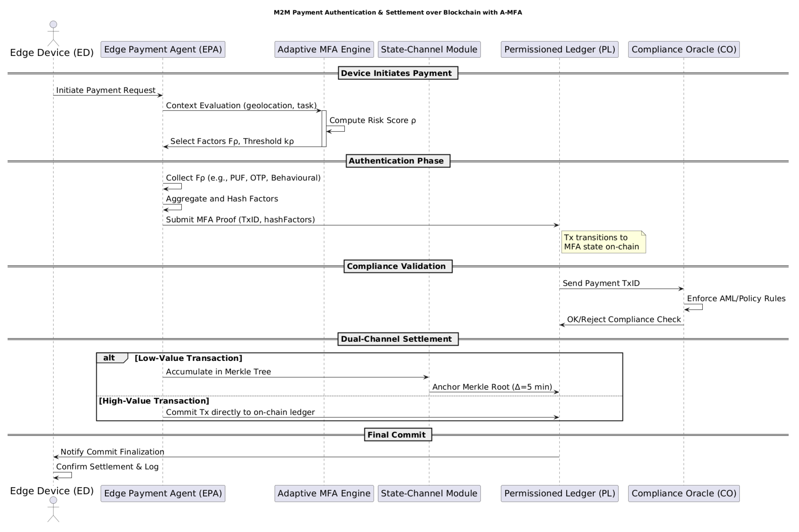Viewport: 799px width, 532px height.
Task: Click the Compute Risk Score self-arrow
Action: click(336, 129)
